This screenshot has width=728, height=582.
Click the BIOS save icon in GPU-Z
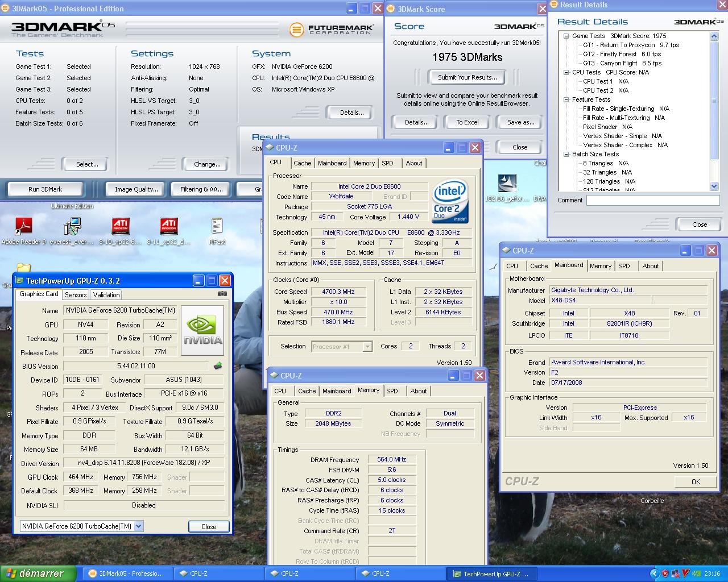tap(217, 366)
